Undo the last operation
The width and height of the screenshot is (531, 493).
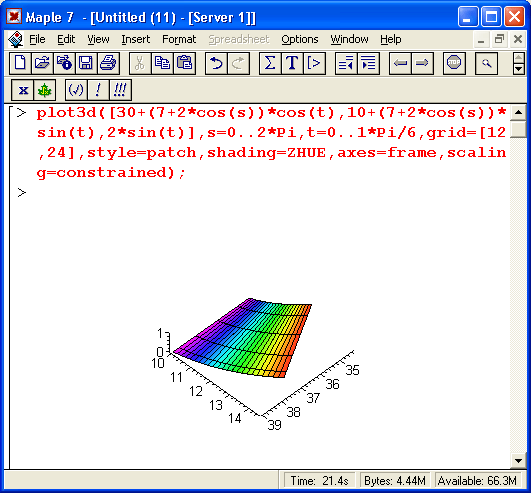point(216,63)
